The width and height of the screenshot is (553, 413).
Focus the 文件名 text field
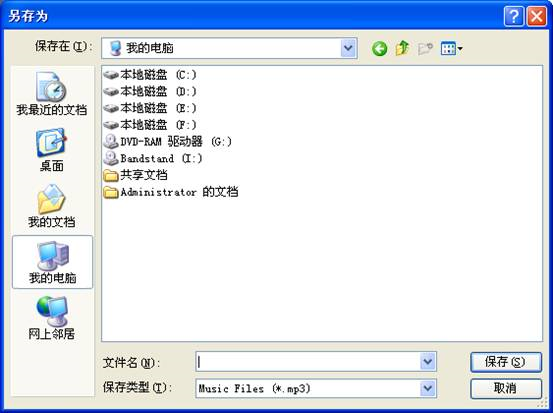tap(308, 362)
